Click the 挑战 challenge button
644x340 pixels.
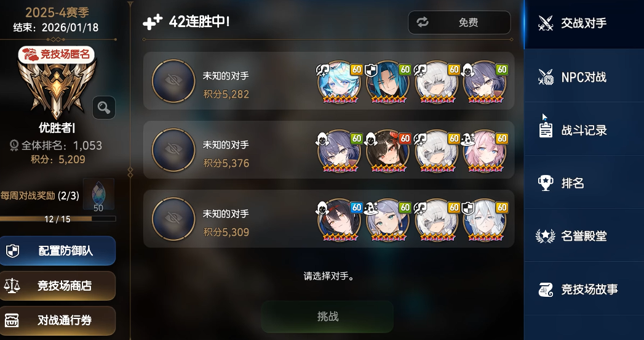[x=327, y=316]
